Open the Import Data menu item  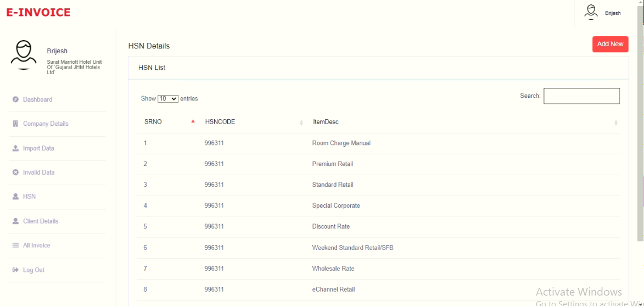[x=38, y=148]
